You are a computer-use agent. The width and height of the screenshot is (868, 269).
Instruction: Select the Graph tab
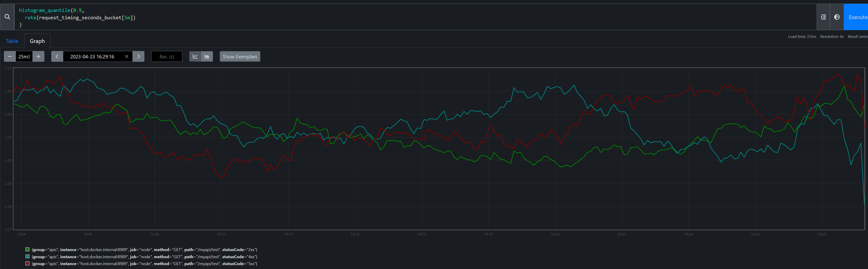point(37,41)
